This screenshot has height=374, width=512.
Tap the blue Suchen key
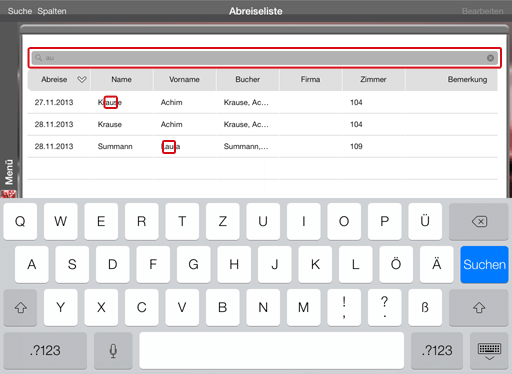(484, 264)
